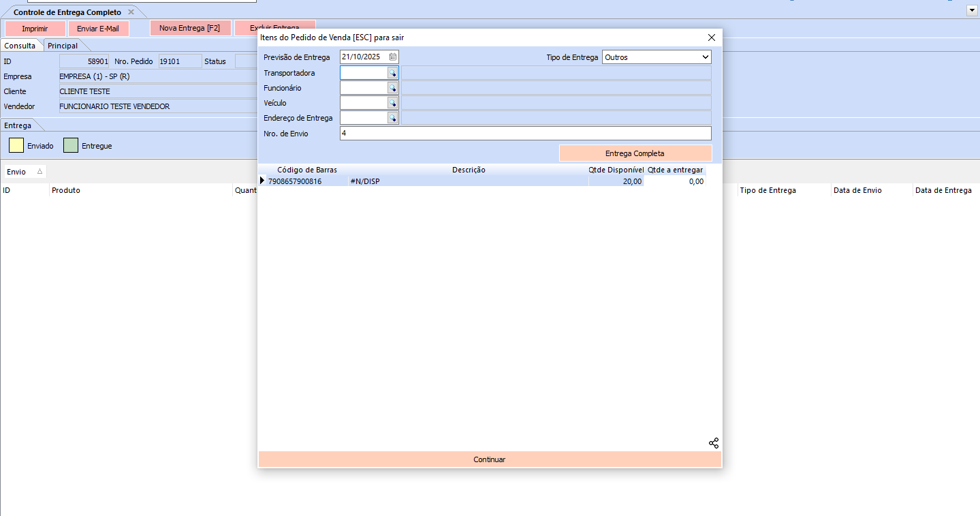Click the yellow Enviado color legend
This screenshot has width=980, height=516.
pyautogui.click(x=16, y=145)
